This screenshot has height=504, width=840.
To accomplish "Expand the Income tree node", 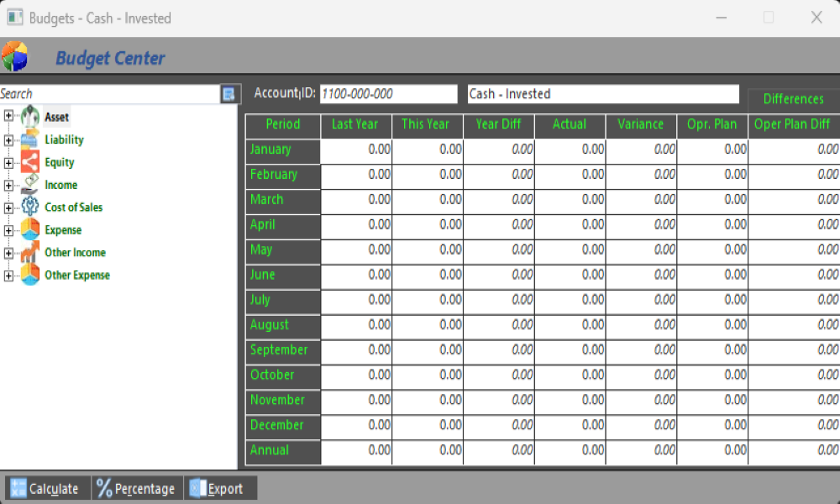I will pos(8,186).
